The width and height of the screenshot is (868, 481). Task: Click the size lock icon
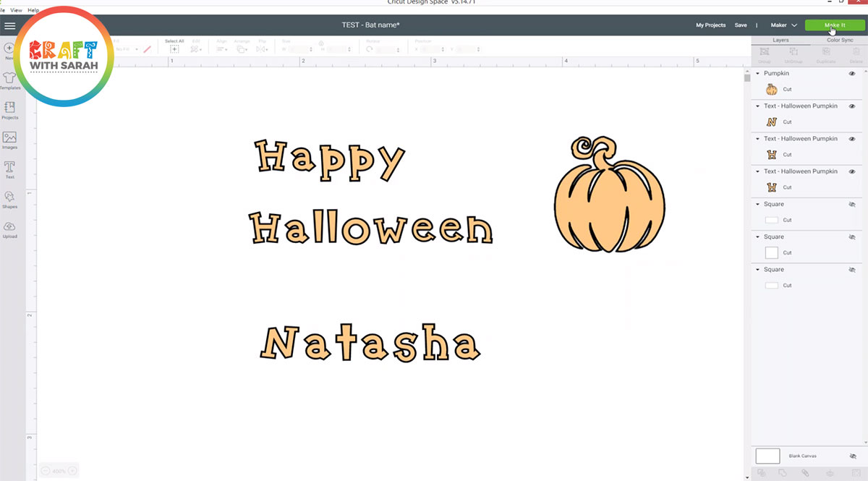click(x=320, y=43)
